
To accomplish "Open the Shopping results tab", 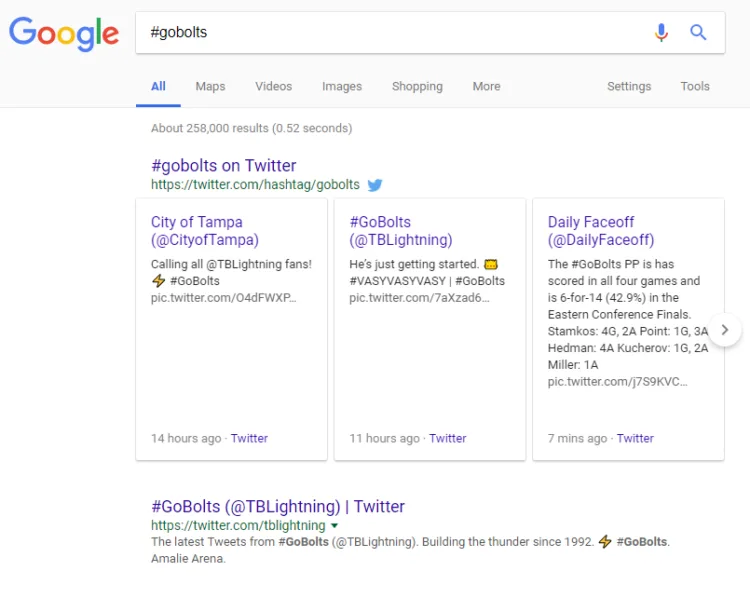I will tap(418, 87).
